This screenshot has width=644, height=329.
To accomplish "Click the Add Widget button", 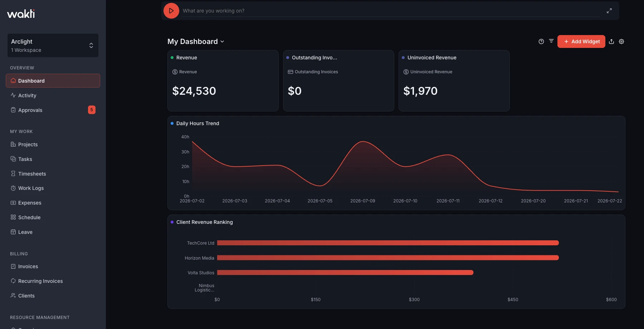I will pyautogui.click(x=581, y=41).
